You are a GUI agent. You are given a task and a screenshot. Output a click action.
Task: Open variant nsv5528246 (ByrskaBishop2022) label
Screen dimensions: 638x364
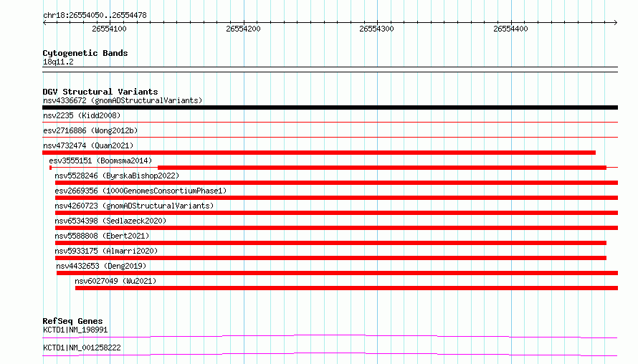pyautogui.click(x=117, y=176)
